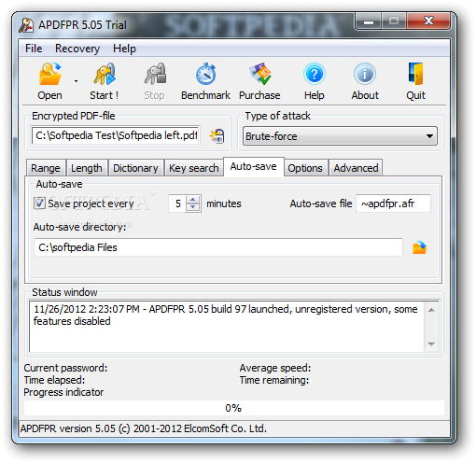The width and height of the screenshot is (476, 463).
Task: Open the File menu
Action: [x=34, y=49]
